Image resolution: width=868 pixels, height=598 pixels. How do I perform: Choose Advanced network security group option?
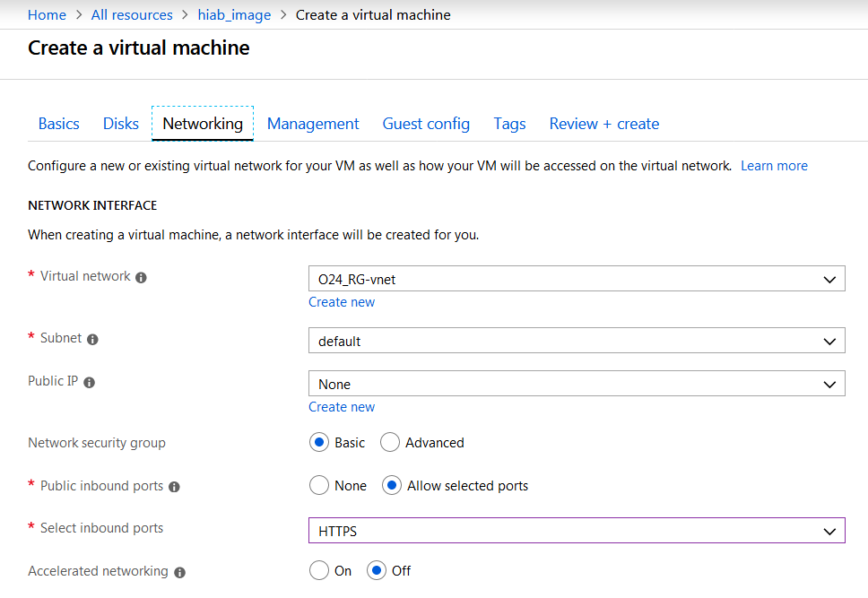click(390, 442)
